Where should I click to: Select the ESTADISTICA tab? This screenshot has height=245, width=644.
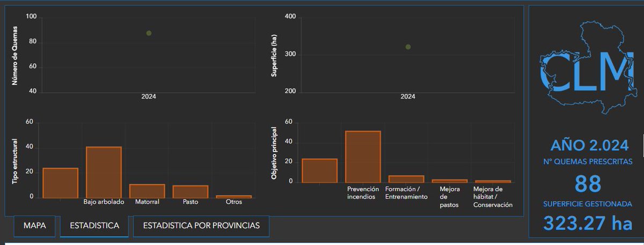(x=94, y=226)
